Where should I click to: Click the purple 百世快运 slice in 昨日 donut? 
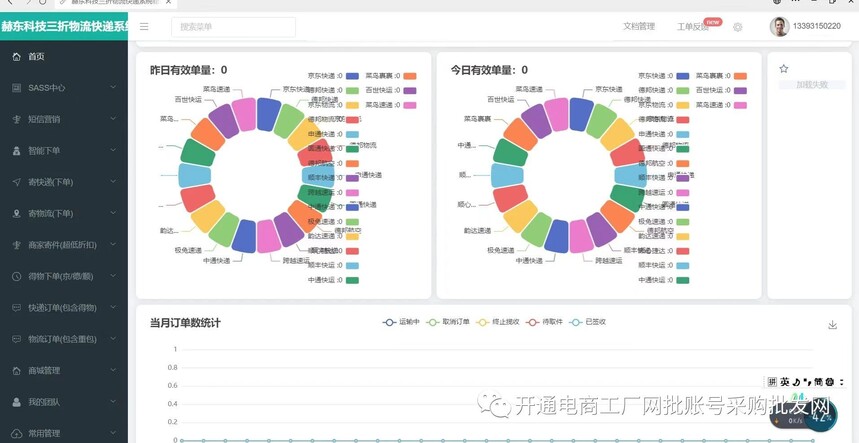[224, 121]
